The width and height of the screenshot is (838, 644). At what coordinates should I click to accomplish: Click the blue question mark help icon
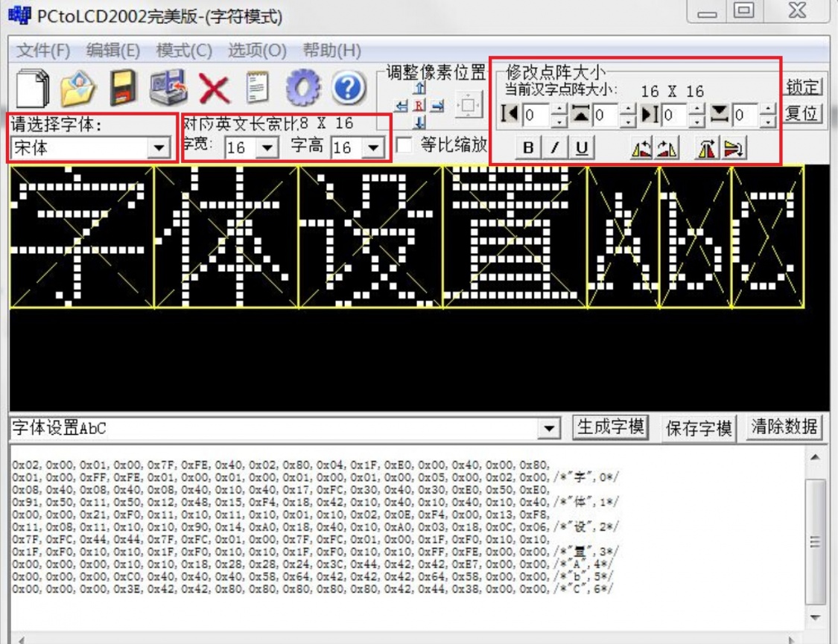pyautogui.click(x=347, y=89)
